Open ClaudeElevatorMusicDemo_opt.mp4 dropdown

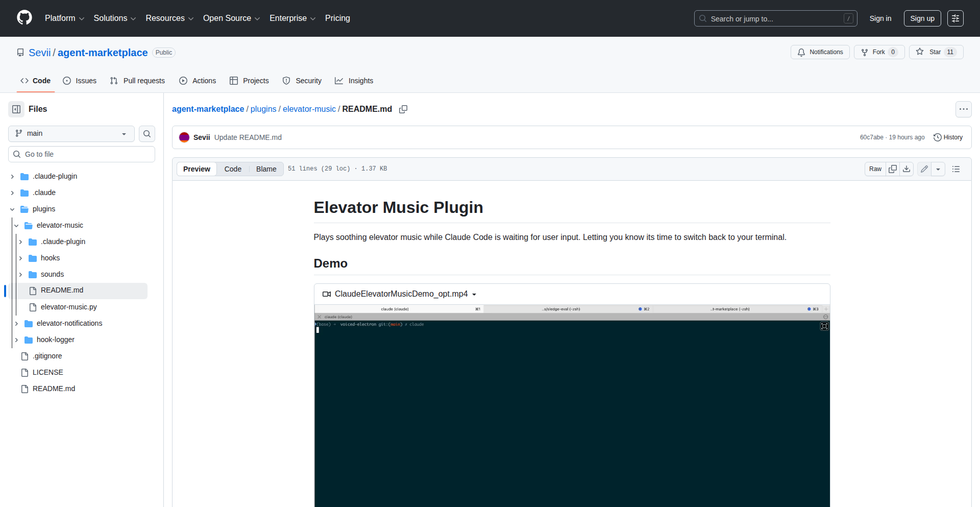[x=475, y=294]
